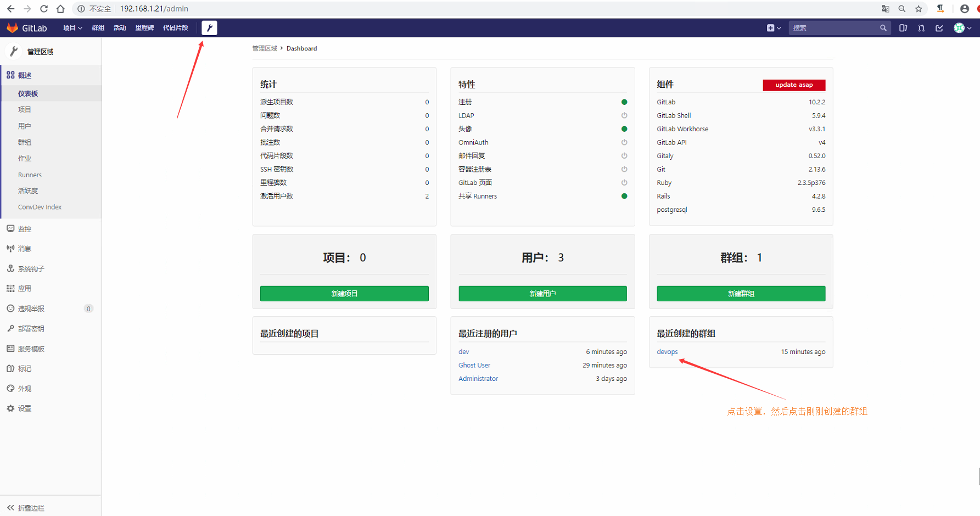
Task: Click the update asap badge
Action: 794,85
